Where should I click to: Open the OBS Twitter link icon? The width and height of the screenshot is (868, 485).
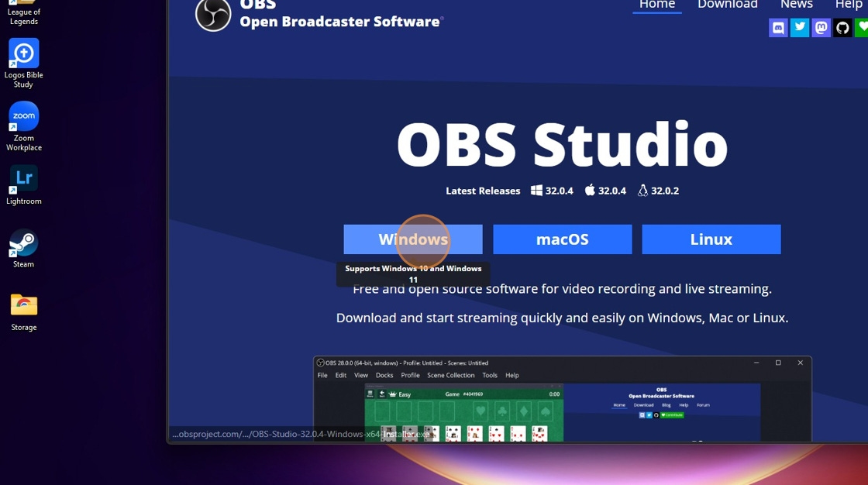799,27
